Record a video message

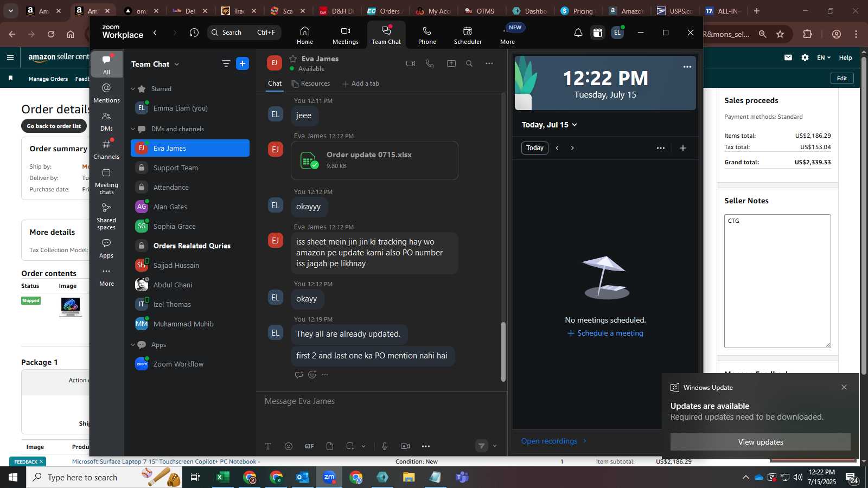click(405, 446)
